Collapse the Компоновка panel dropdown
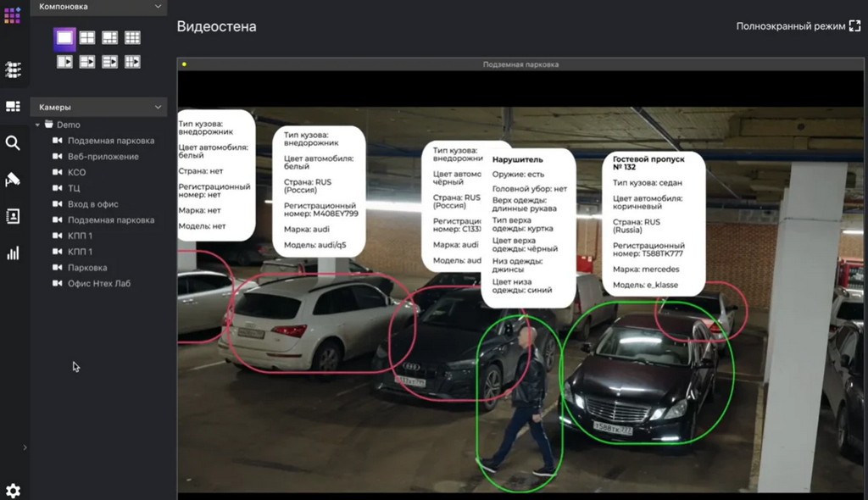868x500 pixels. point(158,7)
